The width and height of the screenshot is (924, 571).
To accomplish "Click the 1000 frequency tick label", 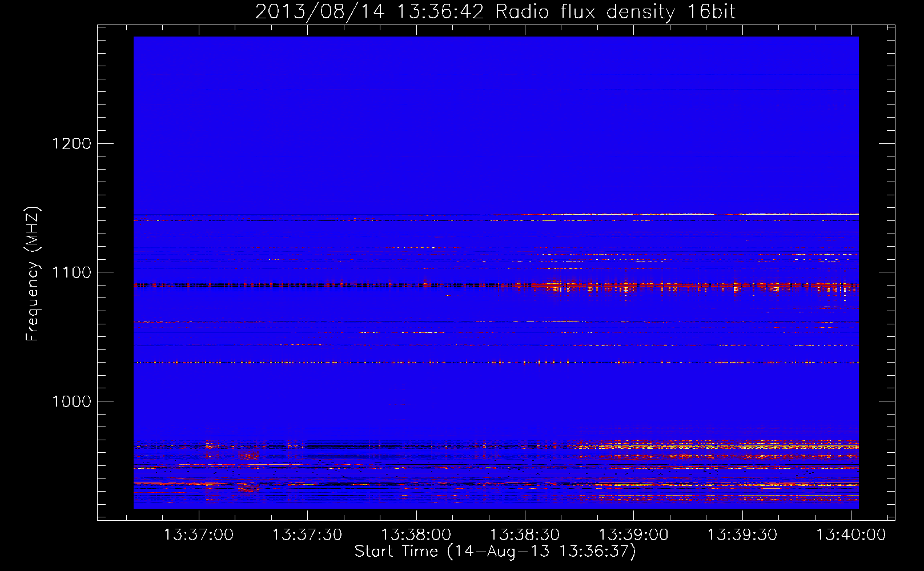I will pyautogui.click(x=72, y=401).
